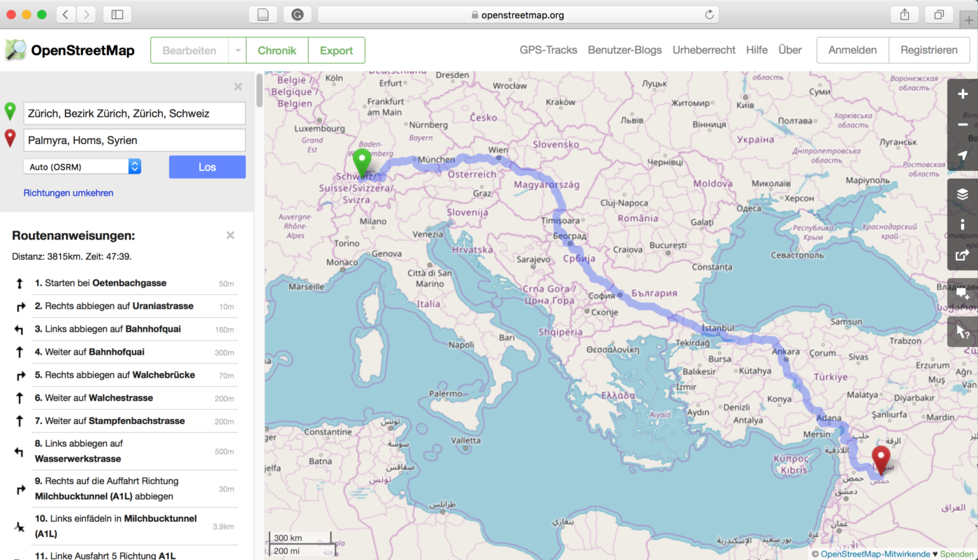Viewport: 978px width, 560px height.
Task: Open the Auto (OSRM) routing dropdown
Action: (82, 167)
